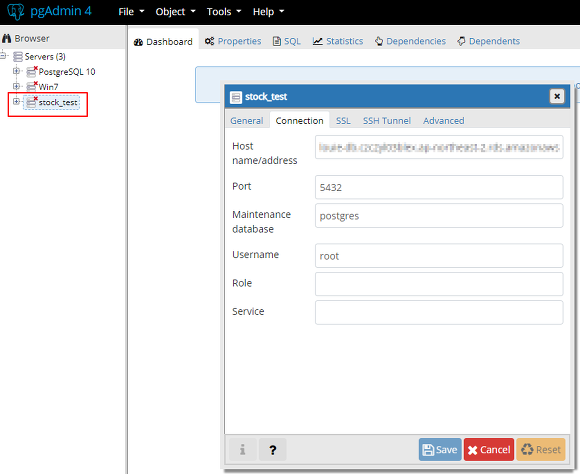The width and height of the screenshot is (580, 474).
Task: Switch to the Dependencies tab
Action: [410, 41]
